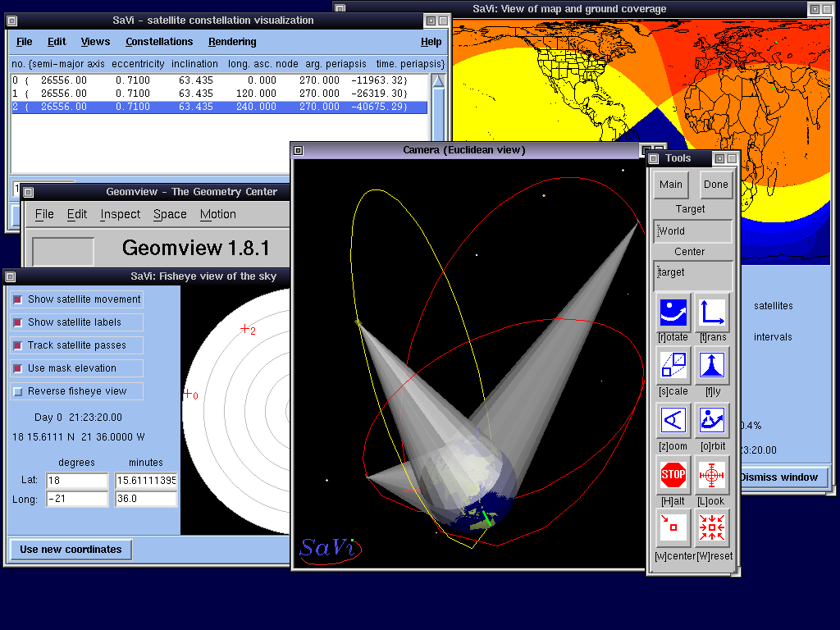
Task: Click the Look crosshair icon
Action: (x=712, y=474)
